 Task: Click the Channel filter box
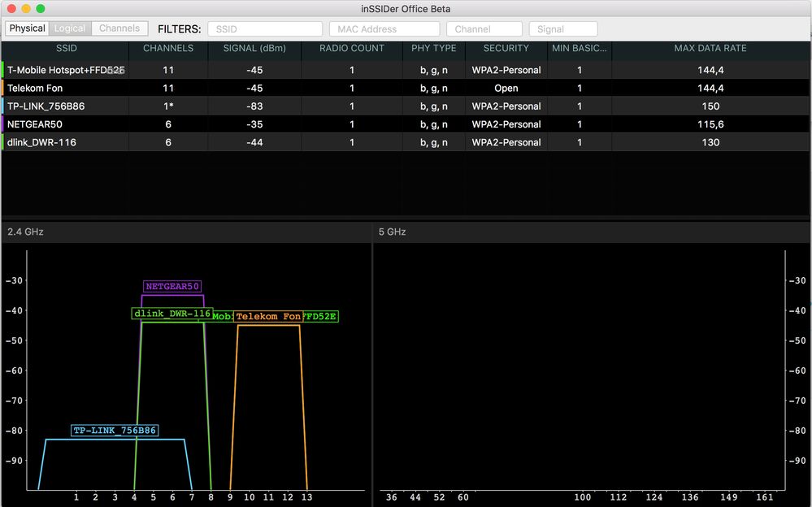click(484, 29)
